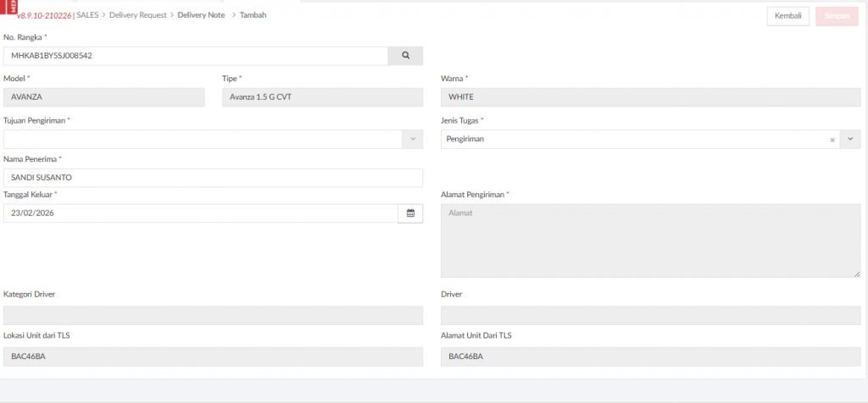
Task: Click into the Nama Penerima field
Action: 212,178
